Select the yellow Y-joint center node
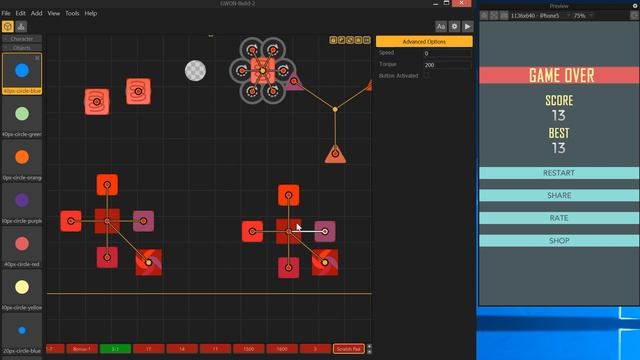 (x=335, y=109)
